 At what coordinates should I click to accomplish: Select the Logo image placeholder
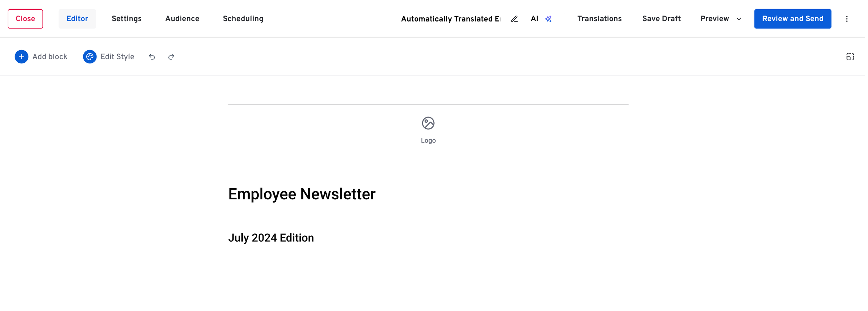click(428, 130)
